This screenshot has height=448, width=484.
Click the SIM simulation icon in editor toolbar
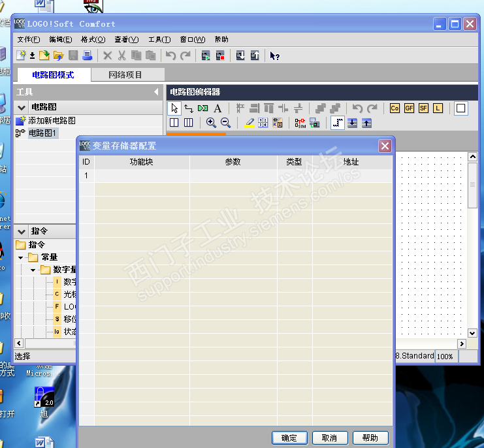pyautogui.click(x=300, y=123)
